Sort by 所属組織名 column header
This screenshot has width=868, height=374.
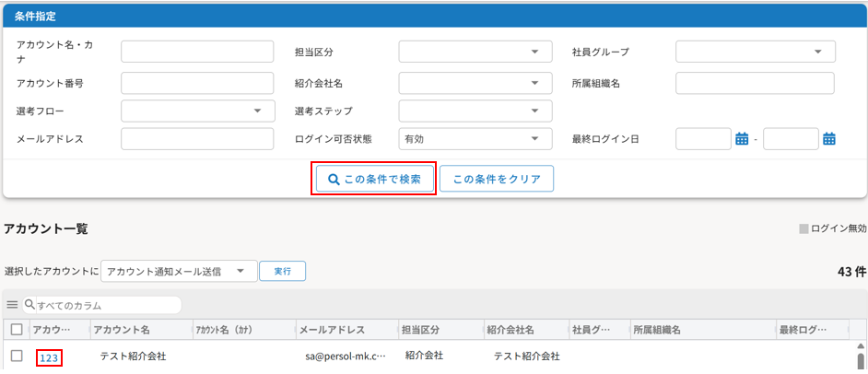(703, 330)
